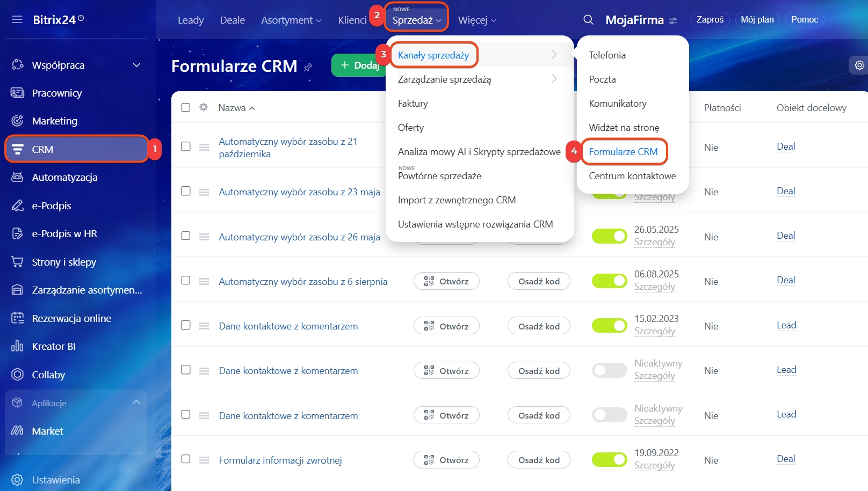Click Otwórz for Formularz informacji zwrotnej

tap(446, 460)
